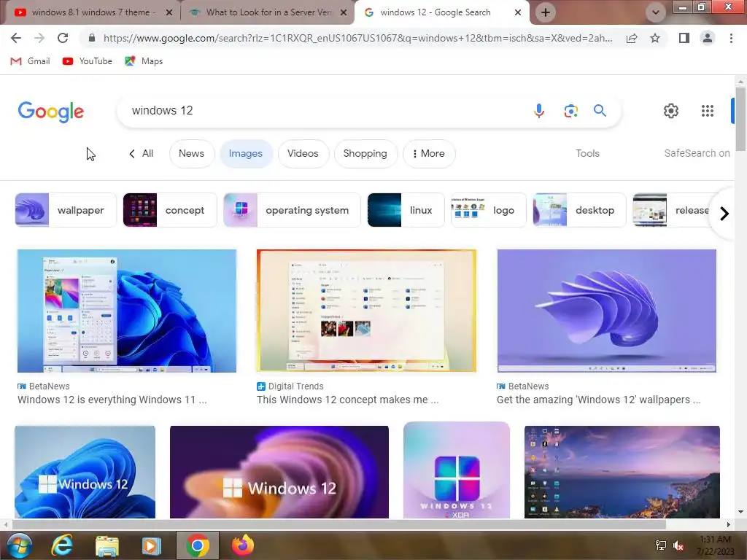The height and width of the screenshot is (560, 747).
Task: Switch to the Videos filter
Action: (303, 153)
